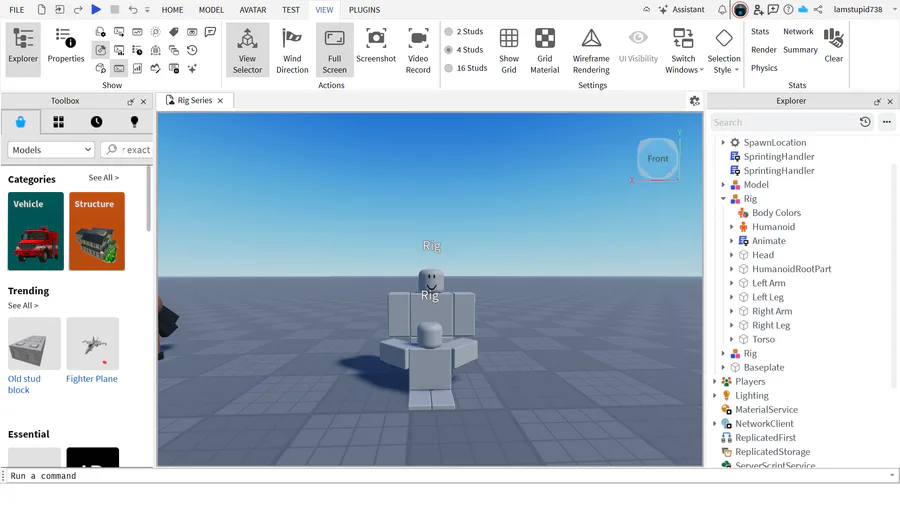Open Toolbox Recent clock tab icon
Image resolution: width=900 pixels, height=506 pixels.
click(x=96, y=122)
